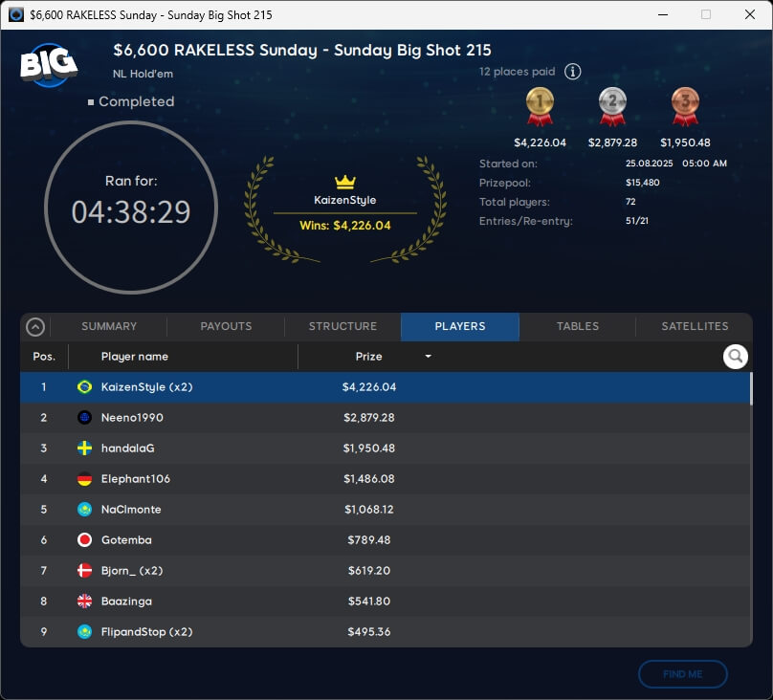
Task: Click the silver second place medal
Action: [x=612, y=106]
